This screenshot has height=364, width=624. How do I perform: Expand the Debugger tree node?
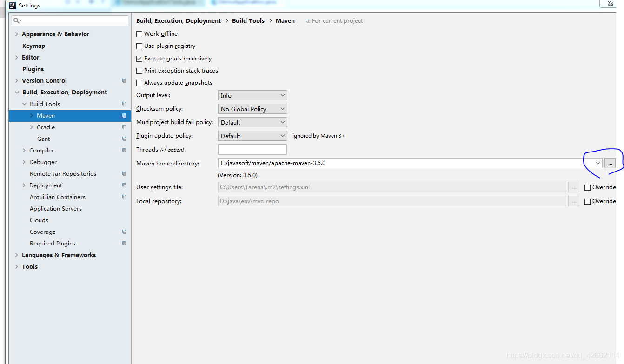pyautogui.click(x=24, y=162)
